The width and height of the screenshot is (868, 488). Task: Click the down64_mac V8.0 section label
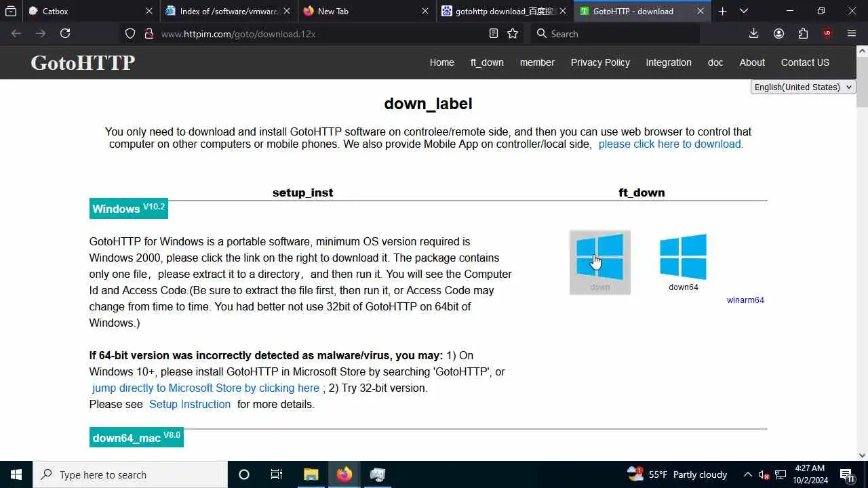[x=136, y=437]
